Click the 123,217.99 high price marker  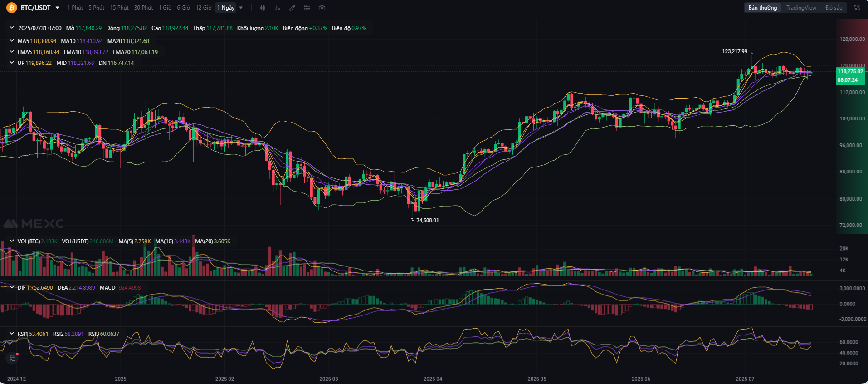pos(735,51)
